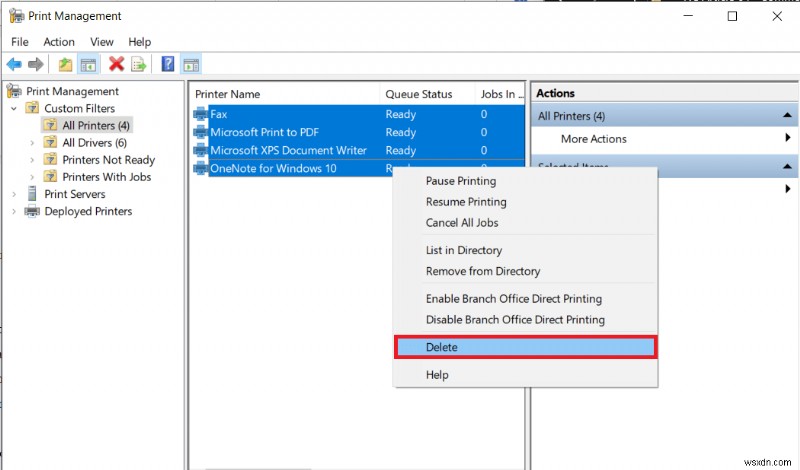Click the Print Servers icon in tree

32,193
